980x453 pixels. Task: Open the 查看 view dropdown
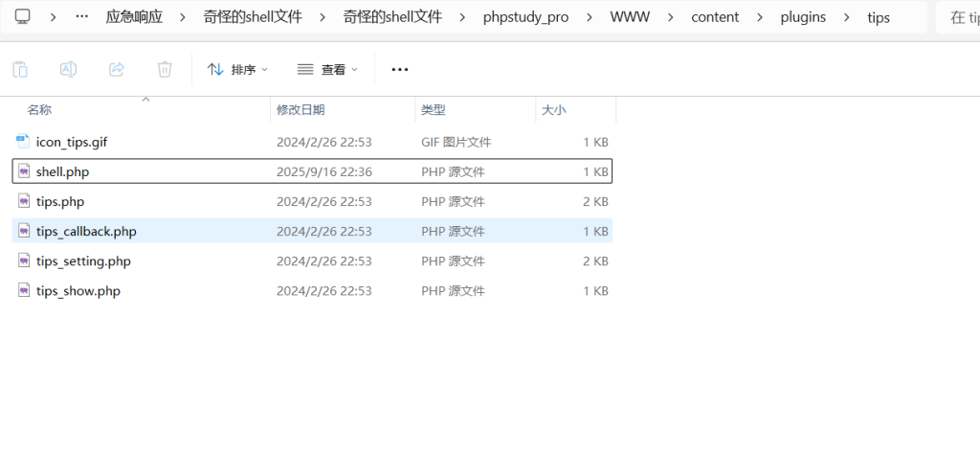(x=326, y=69)
